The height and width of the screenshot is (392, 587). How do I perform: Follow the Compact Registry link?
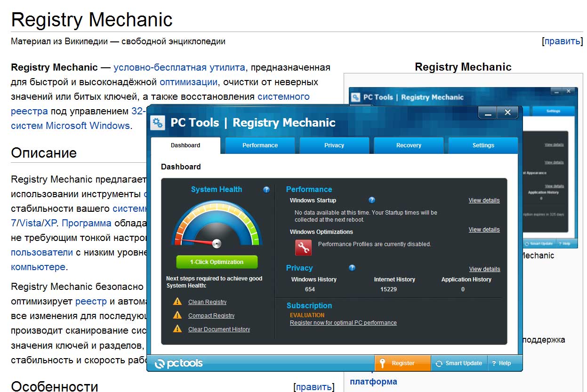(211, 316)
